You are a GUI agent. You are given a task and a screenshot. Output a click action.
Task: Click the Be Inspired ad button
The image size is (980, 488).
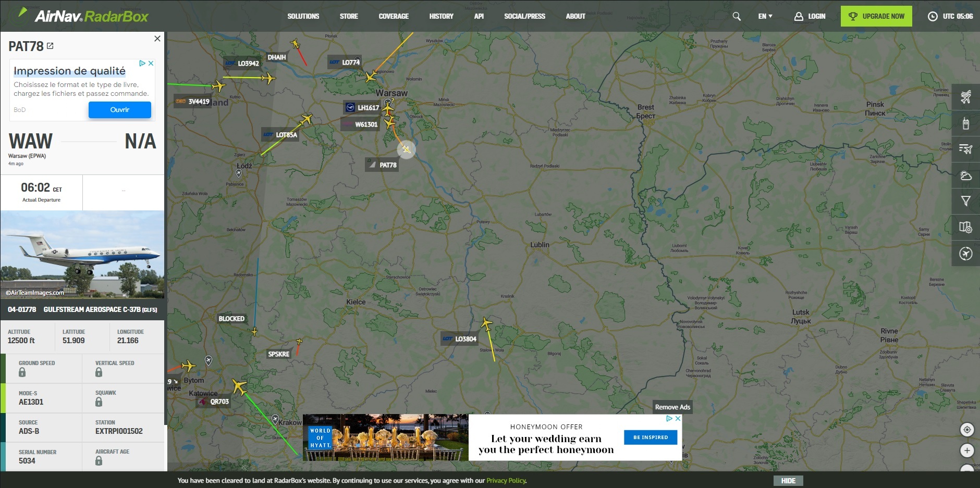point(651,437)
